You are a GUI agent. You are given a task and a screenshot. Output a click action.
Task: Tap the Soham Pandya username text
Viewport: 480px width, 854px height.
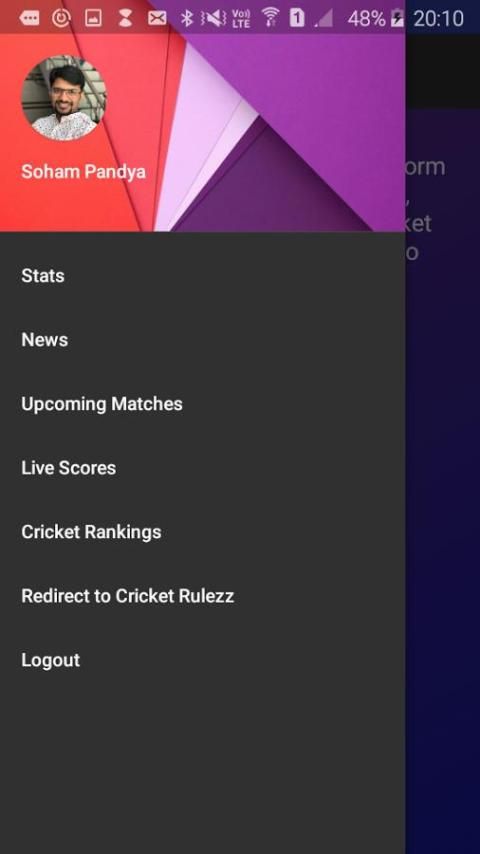[x=83, y=172]
